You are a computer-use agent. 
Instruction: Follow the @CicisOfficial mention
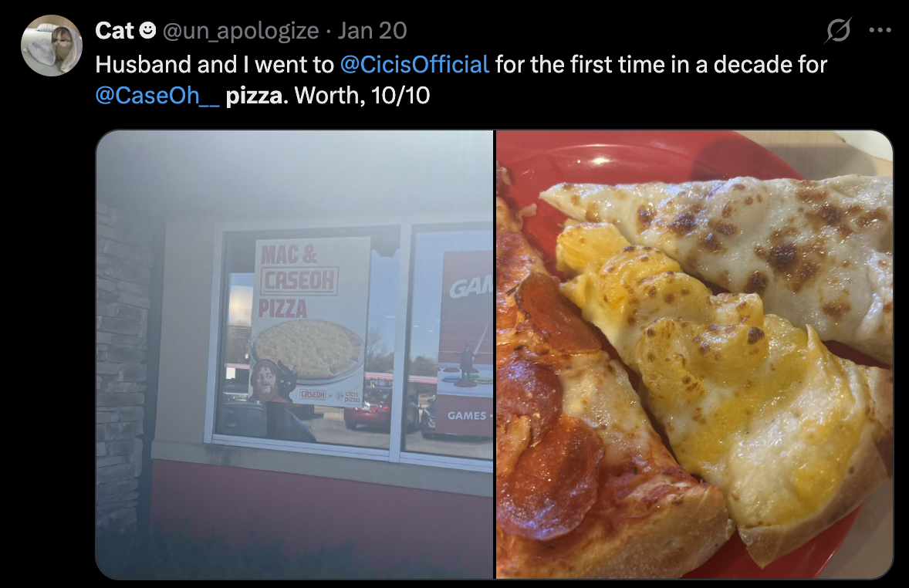tap(414, 64)
